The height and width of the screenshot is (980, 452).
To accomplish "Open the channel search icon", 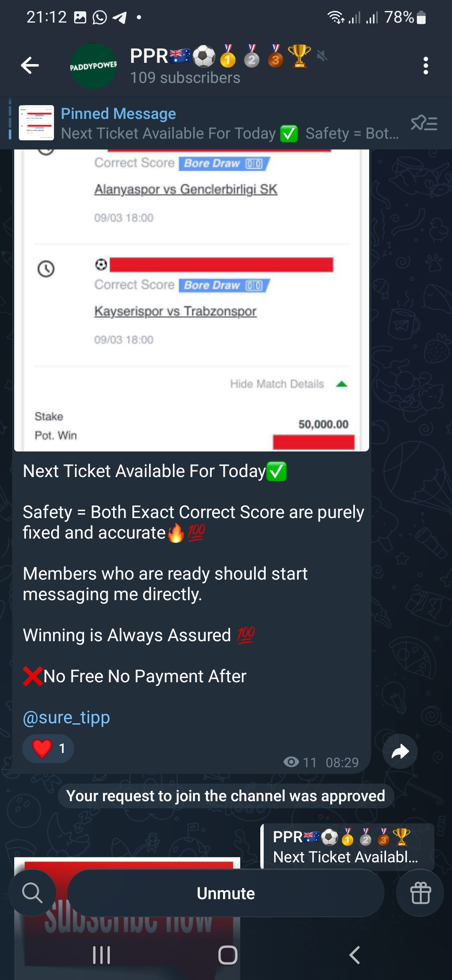I will tap(32, 893).
